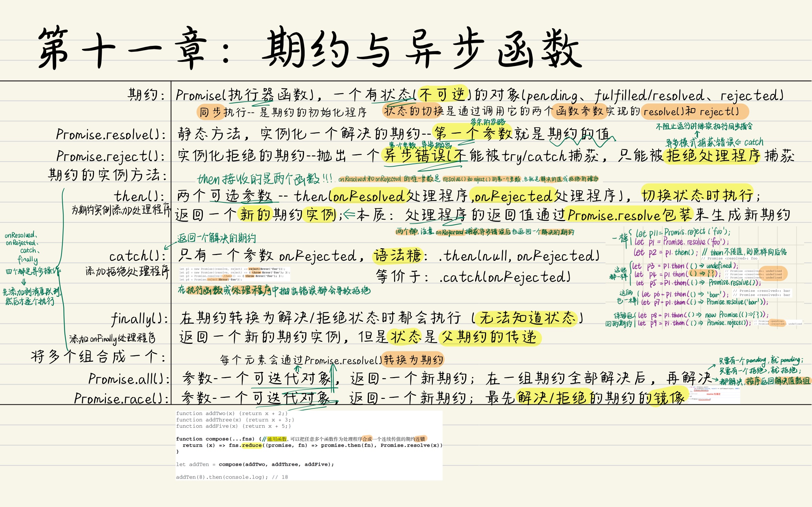Select the heading 将多个组合成一个:

(98, 357)
